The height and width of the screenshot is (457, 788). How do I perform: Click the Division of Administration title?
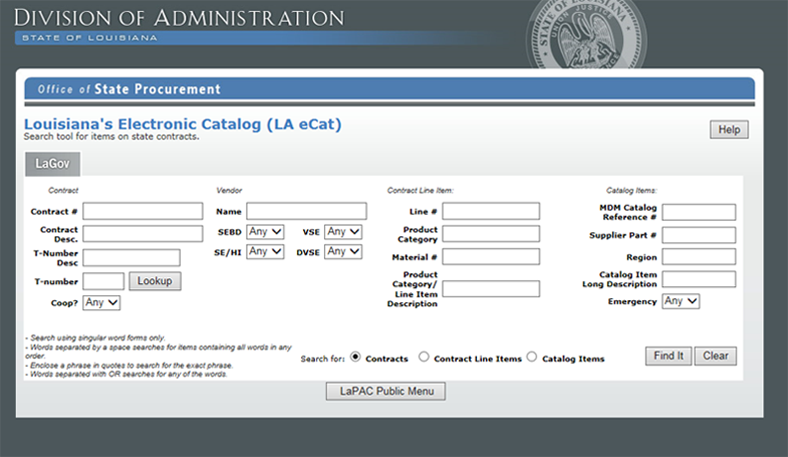click(179, 18)
